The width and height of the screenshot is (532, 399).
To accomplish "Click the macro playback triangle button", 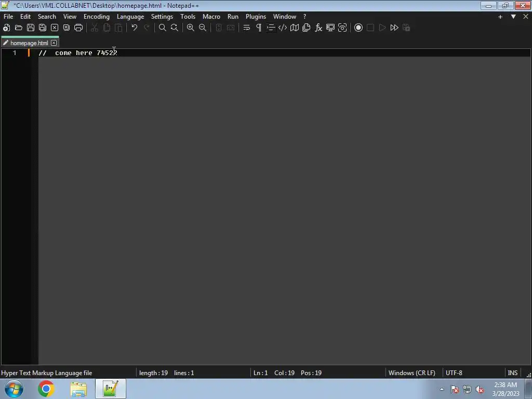I will click(382, 28).
